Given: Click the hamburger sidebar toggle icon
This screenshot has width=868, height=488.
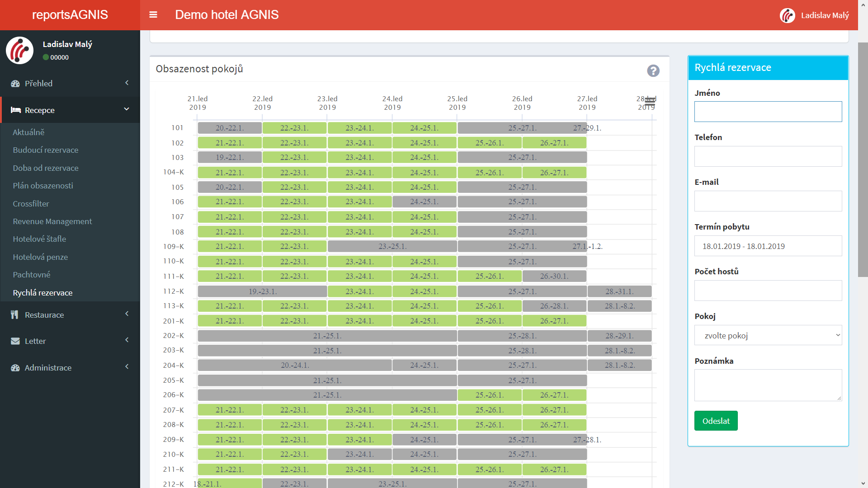Looking at the screenshot, I should (x=153, y=15).
